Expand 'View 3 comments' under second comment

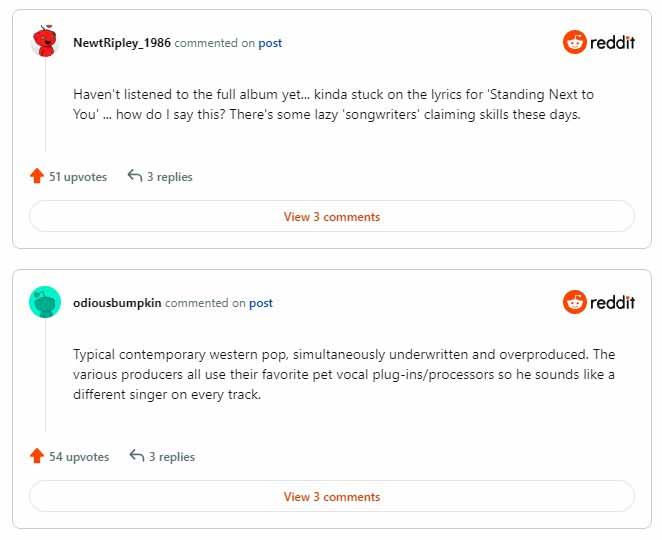331,497
